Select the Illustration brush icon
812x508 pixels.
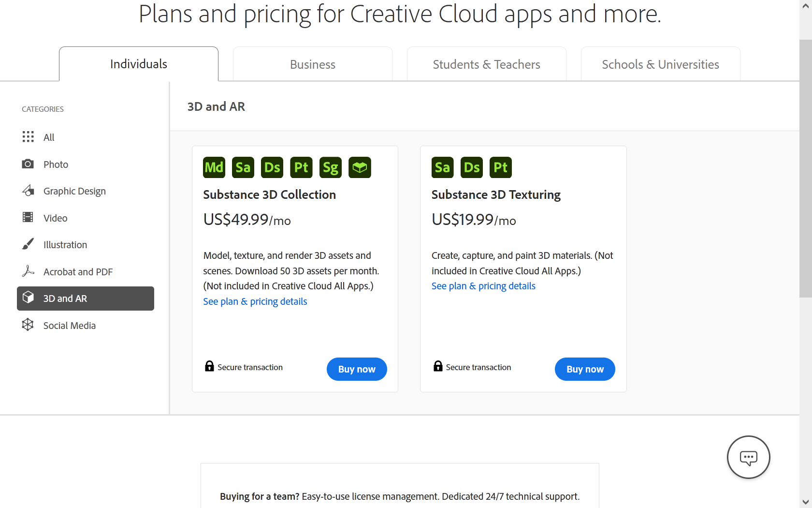tap(28, 244)
